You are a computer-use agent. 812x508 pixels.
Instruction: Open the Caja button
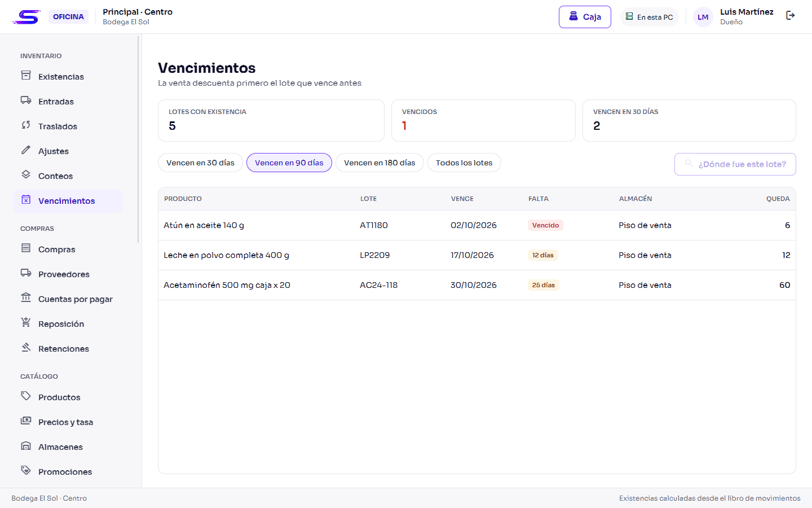coord(585,17)
